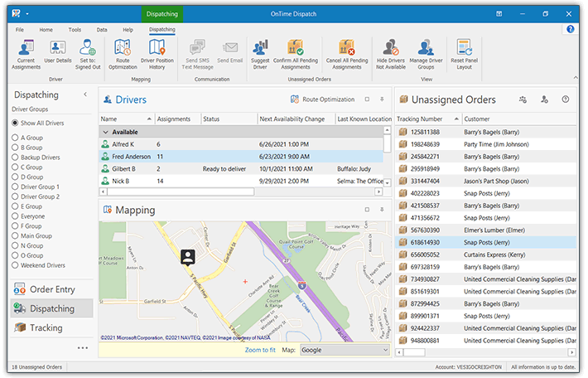The image size is (588, 378).
Task: Open User Details ribbon icon
Action: coord(58,51)
